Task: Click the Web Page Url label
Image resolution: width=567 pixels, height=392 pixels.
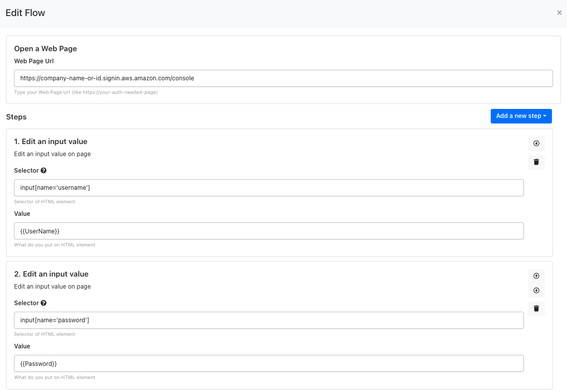Action: click(34, 61)
